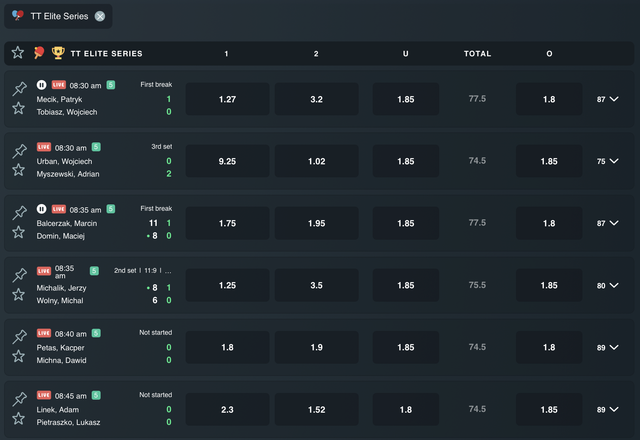Click the trophy icon in league header

coord(58,53)
